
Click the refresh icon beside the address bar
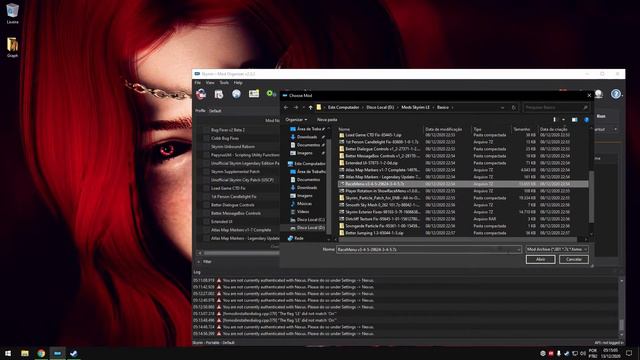(x=514, y=107)
